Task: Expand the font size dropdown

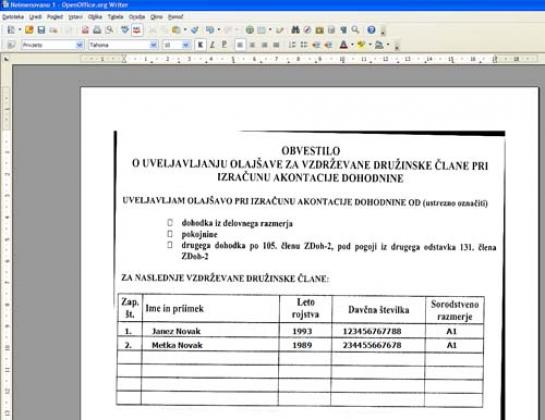Action: coord(185,45)
